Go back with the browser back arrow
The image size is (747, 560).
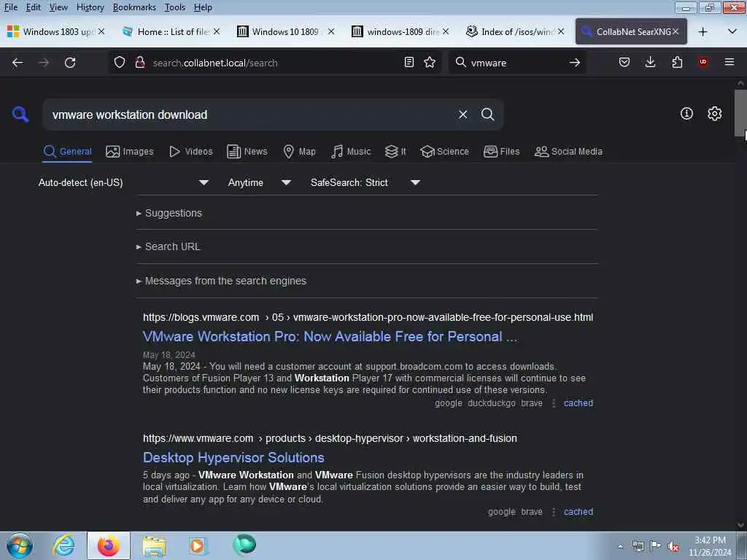[18, 63]
